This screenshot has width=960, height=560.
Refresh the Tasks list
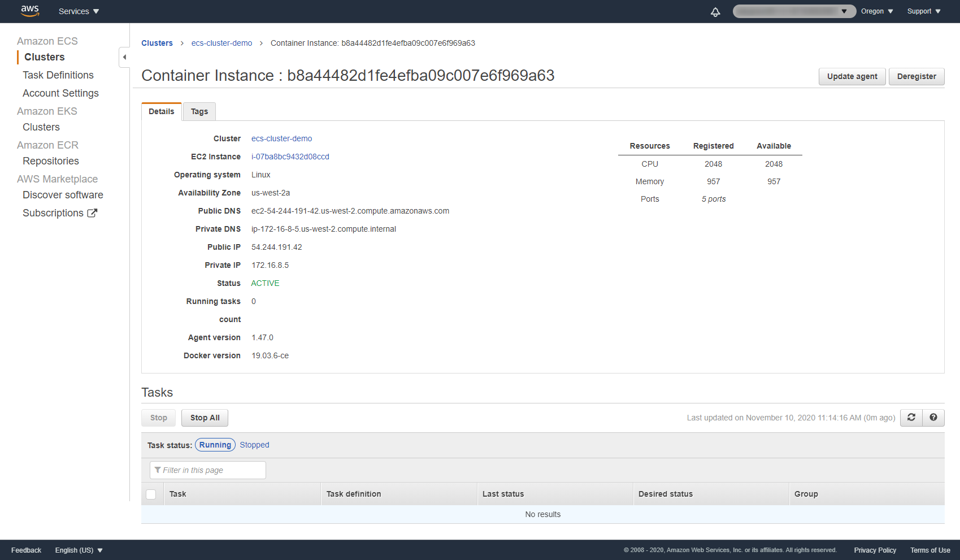pyautogui.click(x=911, y=418)
